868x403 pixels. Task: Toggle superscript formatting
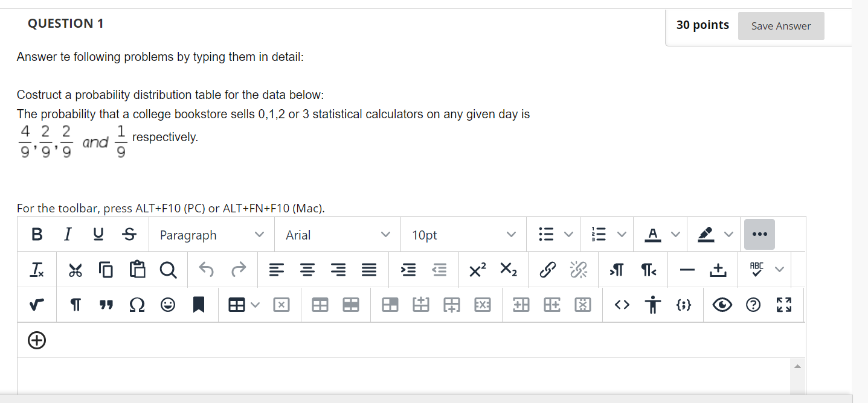click(478, 271)
